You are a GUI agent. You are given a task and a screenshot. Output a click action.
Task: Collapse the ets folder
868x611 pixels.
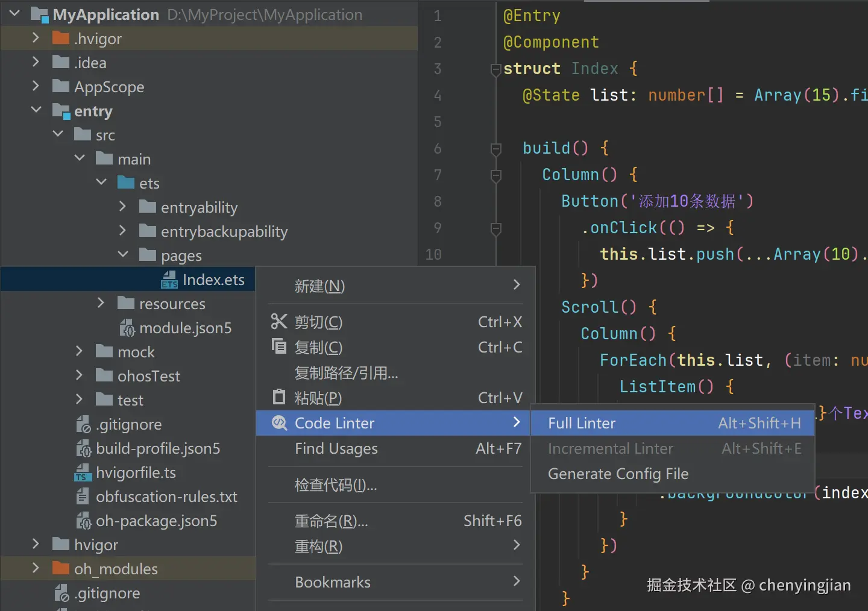point(101,182)
